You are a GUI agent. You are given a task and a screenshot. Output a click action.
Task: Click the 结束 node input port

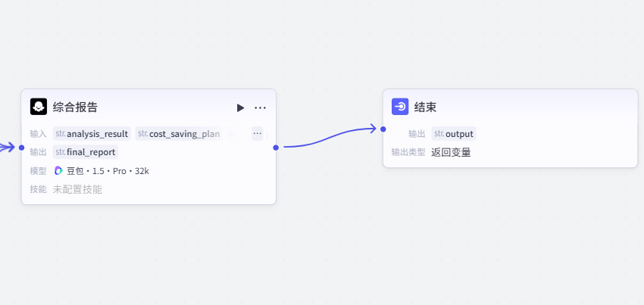[x=383, y=129]
